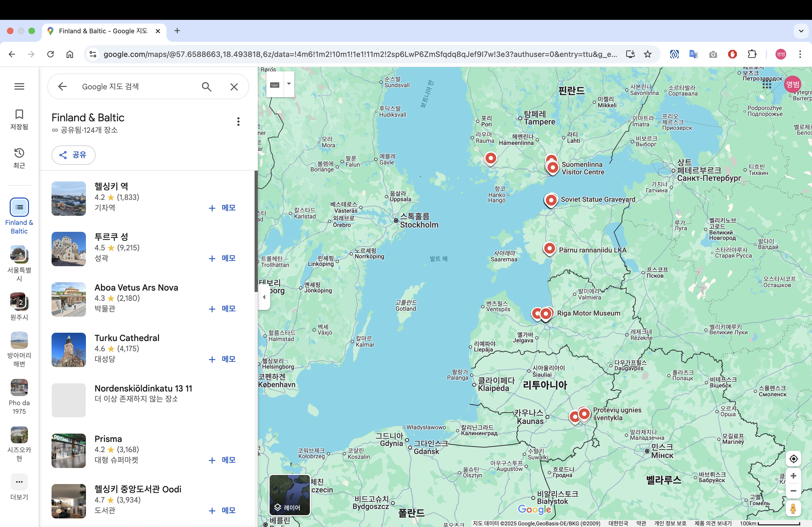Click the keyboard input tool icon
Screen dimensions: 812x527
click(x=275, y=85)
